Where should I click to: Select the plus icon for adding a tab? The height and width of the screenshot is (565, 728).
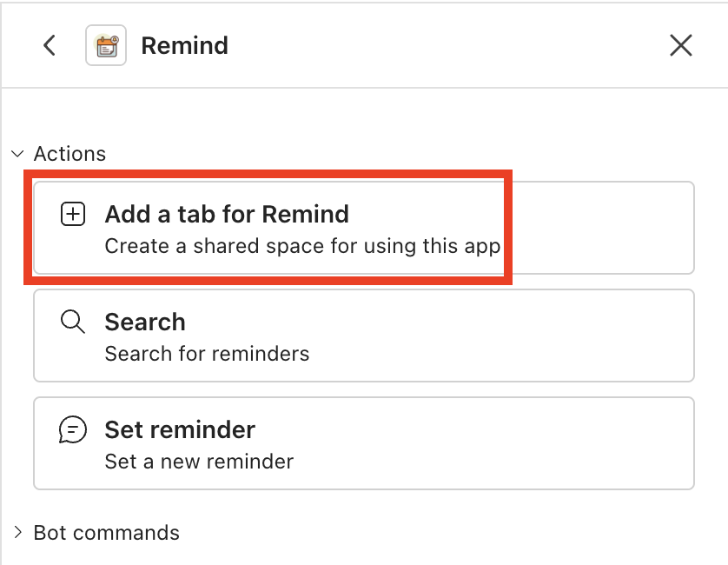pyautogui.click(x=73, y=214)
